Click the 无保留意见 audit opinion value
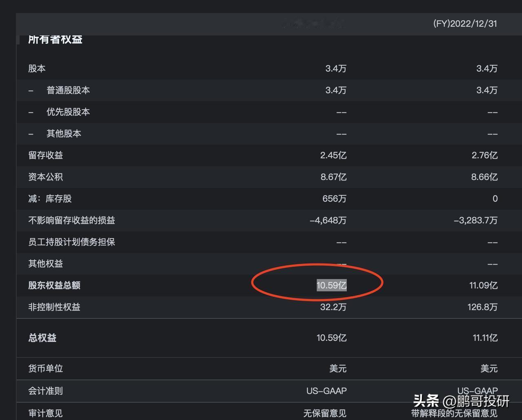Viewport: 522px width, 420px height. point(325,413)
